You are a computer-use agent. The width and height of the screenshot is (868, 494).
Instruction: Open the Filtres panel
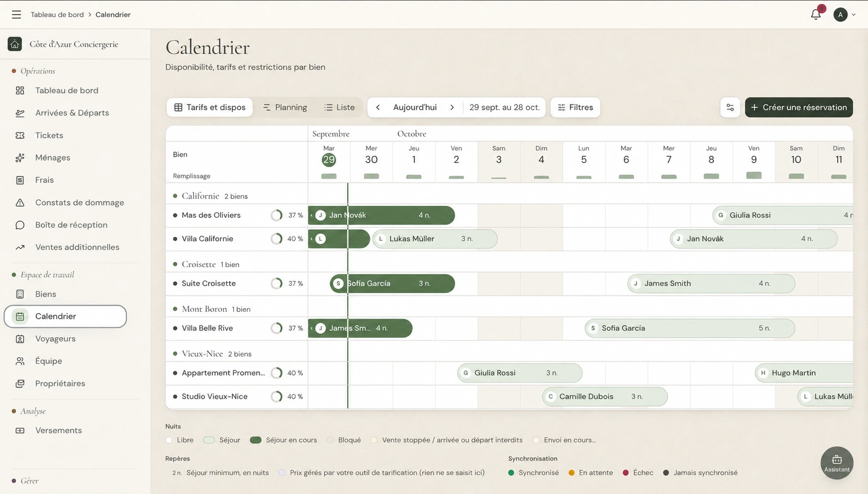(x=575, y=108)
